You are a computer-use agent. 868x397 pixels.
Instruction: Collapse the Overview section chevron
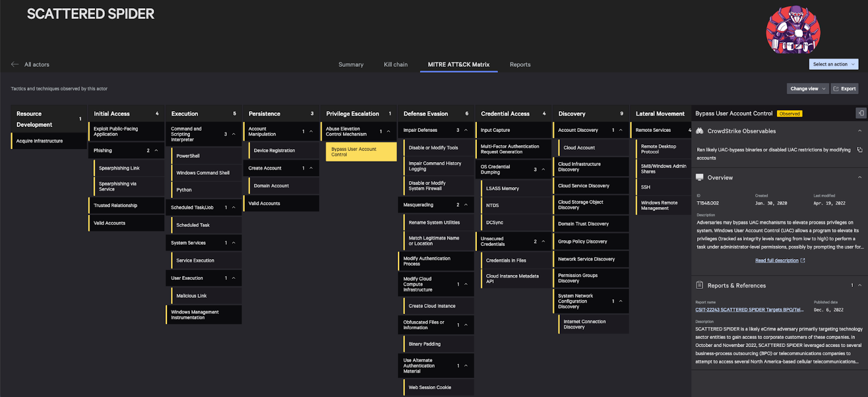(860, 177)
